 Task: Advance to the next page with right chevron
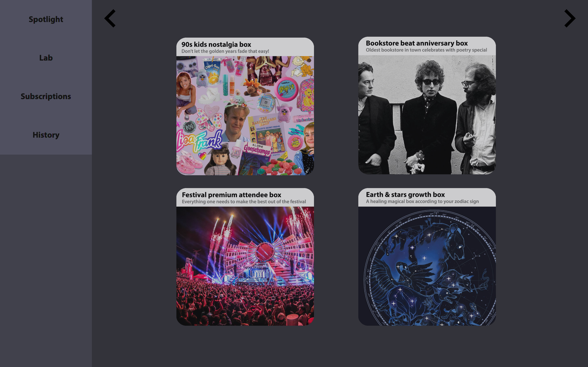[x=570, y=18]
